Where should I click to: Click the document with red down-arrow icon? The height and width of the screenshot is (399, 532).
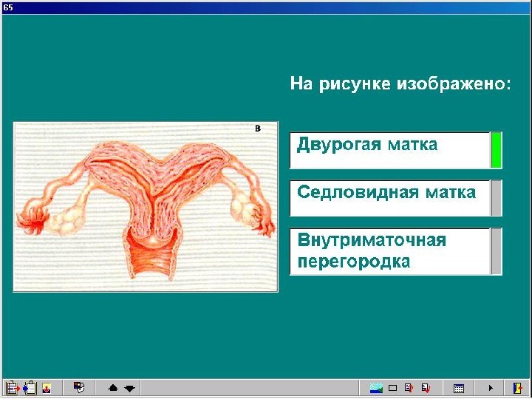point(426,388)
